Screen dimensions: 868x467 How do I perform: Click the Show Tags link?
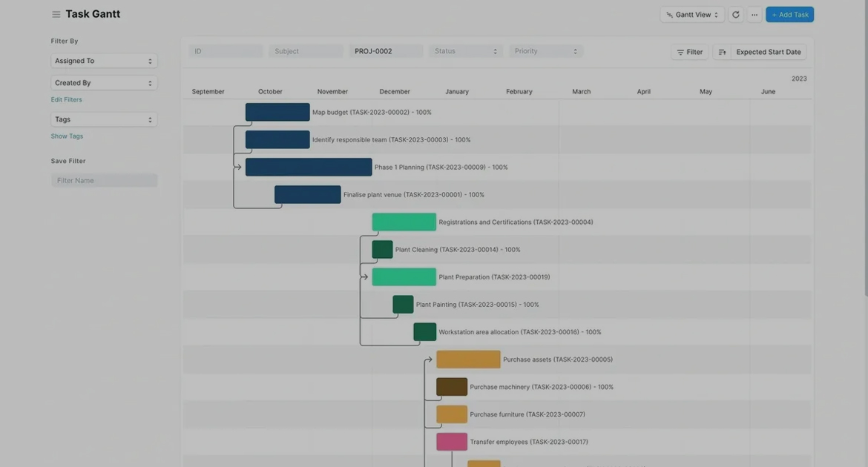pyautogui.click(x=67, y=136)
